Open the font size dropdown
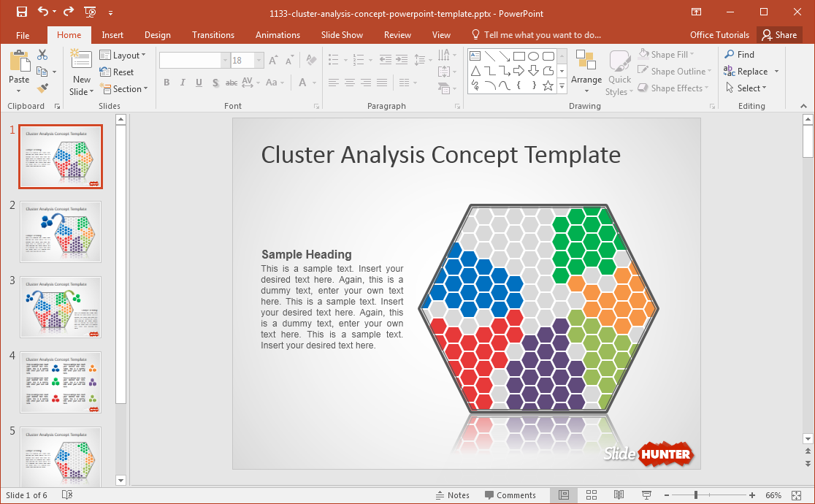 [259, 61]
